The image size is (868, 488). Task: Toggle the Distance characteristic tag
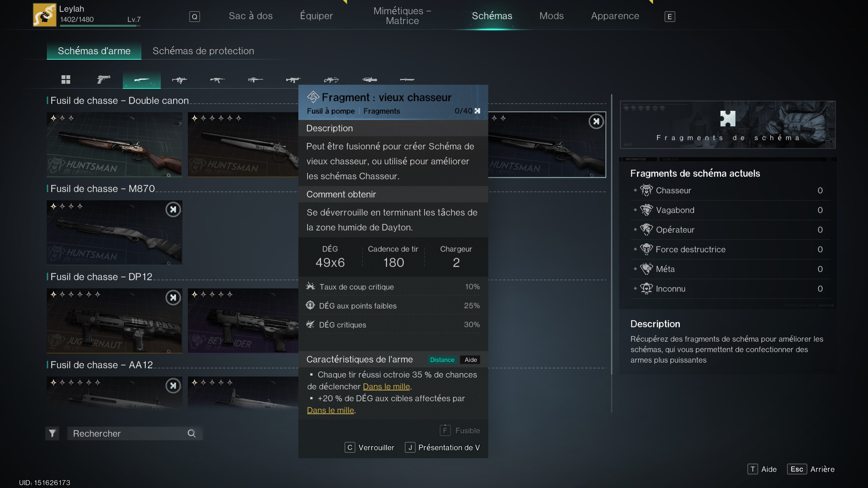click(442, 360)
